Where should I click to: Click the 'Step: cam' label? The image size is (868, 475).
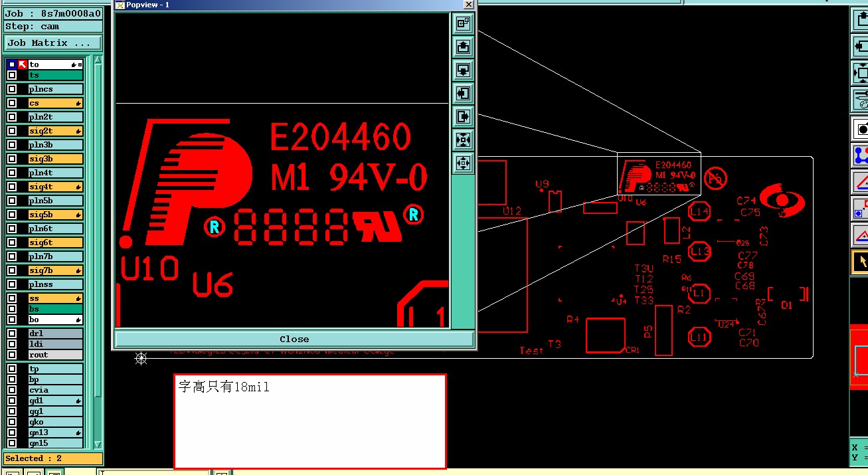(53, 27)
